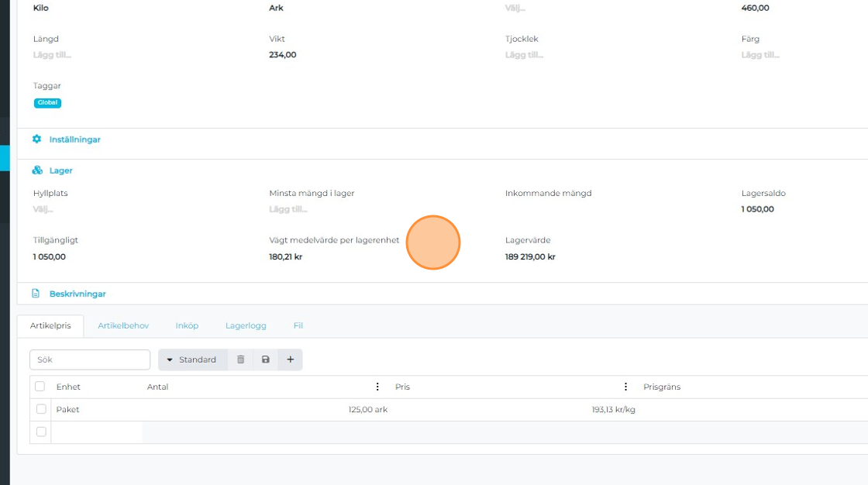
Task: Open the Lagerlogg tab
Action: point(246,325)
